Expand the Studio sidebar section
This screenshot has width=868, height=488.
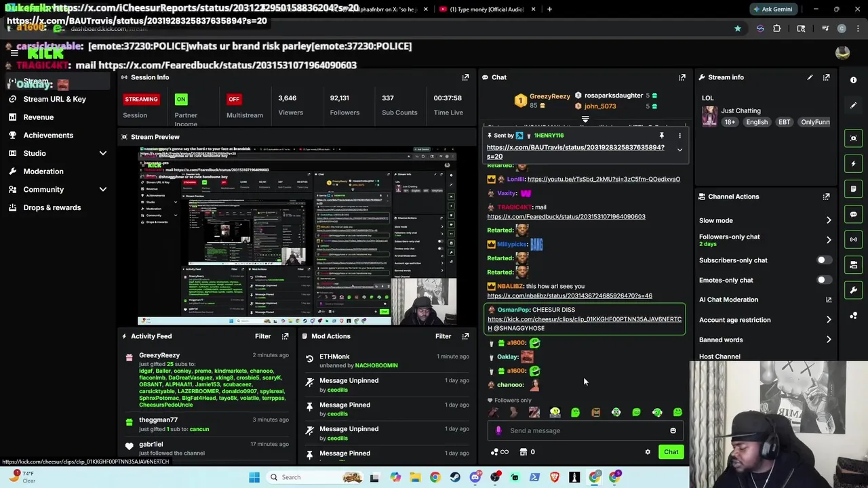click(103, 153)
